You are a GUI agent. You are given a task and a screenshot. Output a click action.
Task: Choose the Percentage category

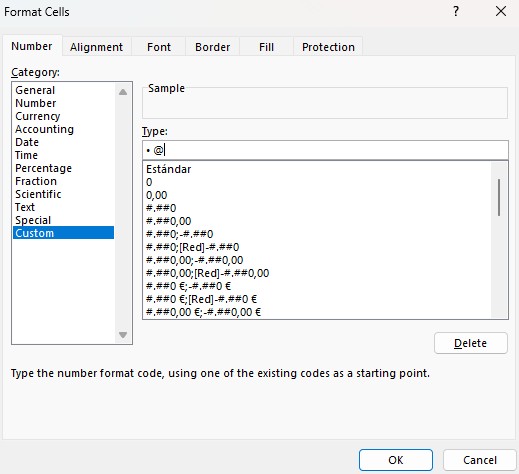tap(63, 168)
